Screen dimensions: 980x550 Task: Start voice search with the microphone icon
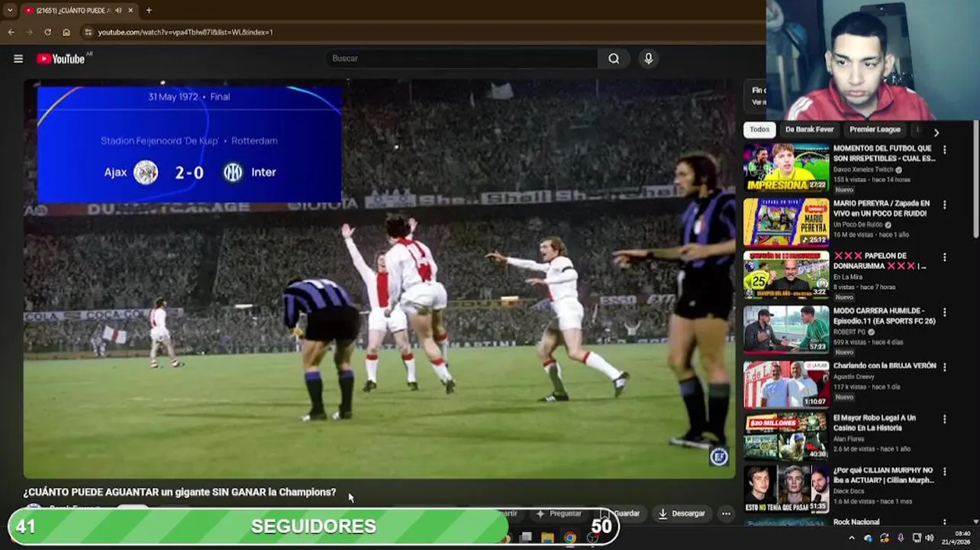[648, 58]
